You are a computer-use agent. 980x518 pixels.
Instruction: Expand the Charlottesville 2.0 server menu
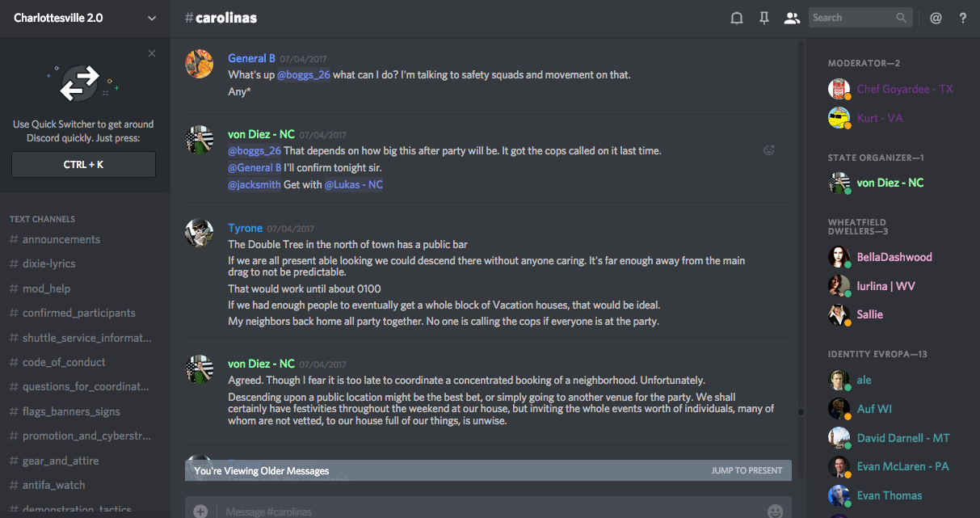click(x=152, y=18)
